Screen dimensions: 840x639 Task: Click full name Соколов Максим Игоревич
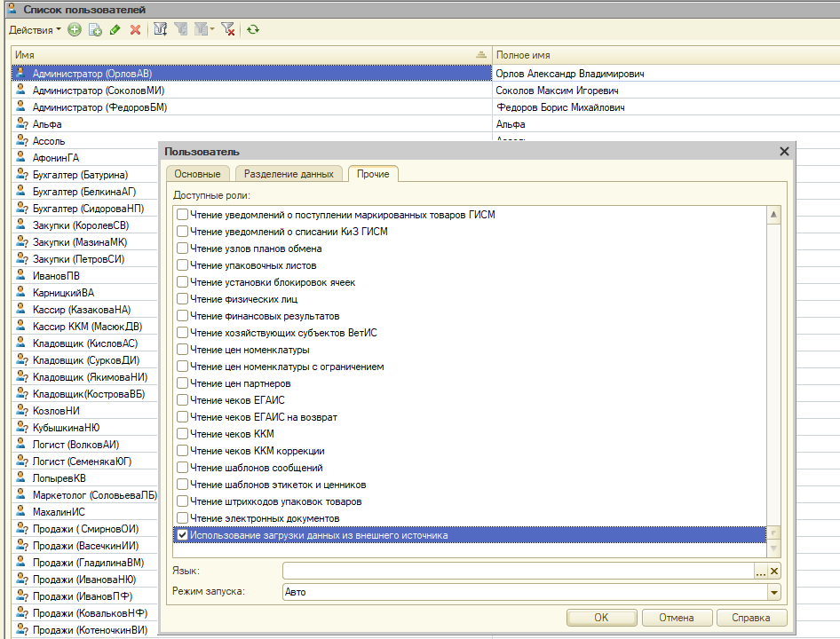coord(557,91)
